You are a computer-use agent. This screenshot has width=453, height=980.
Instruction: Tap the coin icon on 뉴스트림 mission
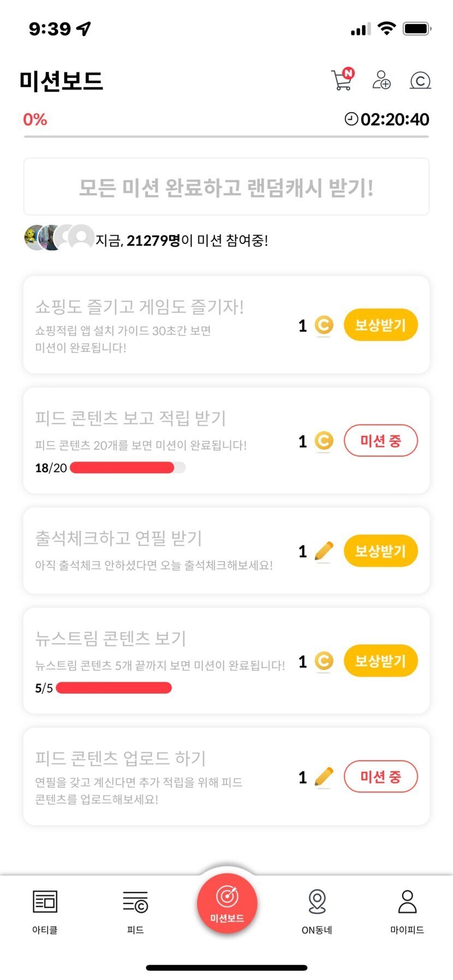(x=324, y=661)
